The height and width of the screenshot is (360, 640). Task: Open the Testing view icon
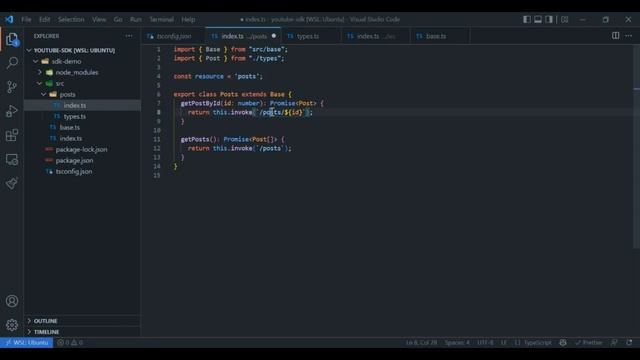point(12,183)
